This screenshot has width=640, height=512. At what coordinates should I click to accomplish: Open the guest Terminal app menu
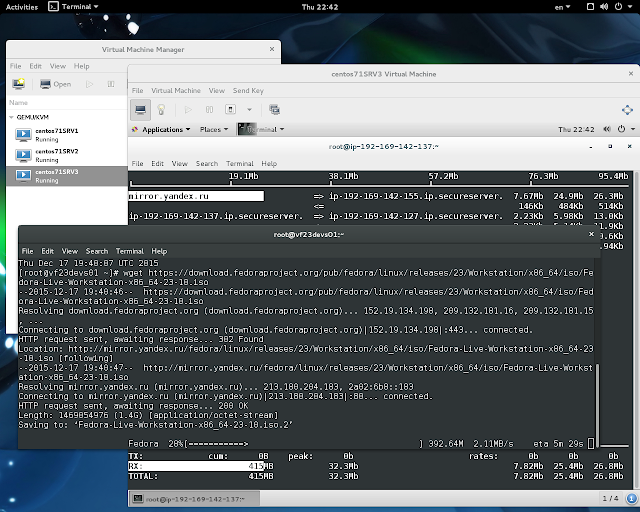click(x=261, y=129)
